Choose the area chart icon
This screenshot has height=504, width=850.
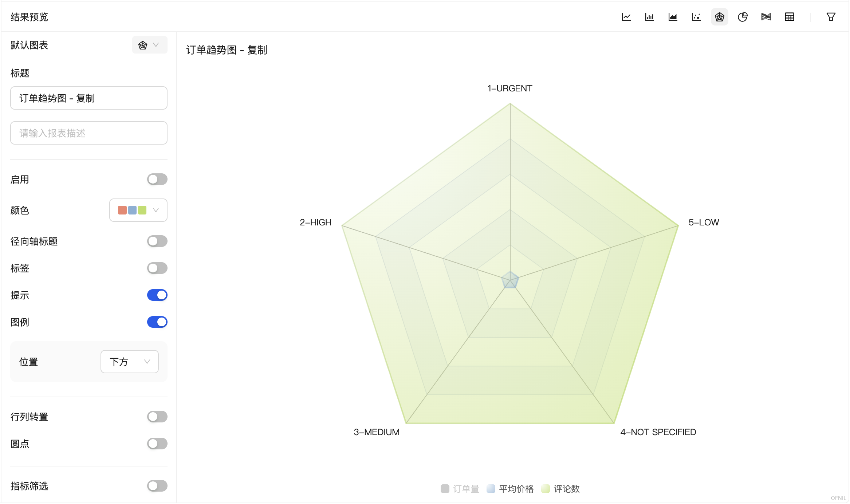(673, 17)
